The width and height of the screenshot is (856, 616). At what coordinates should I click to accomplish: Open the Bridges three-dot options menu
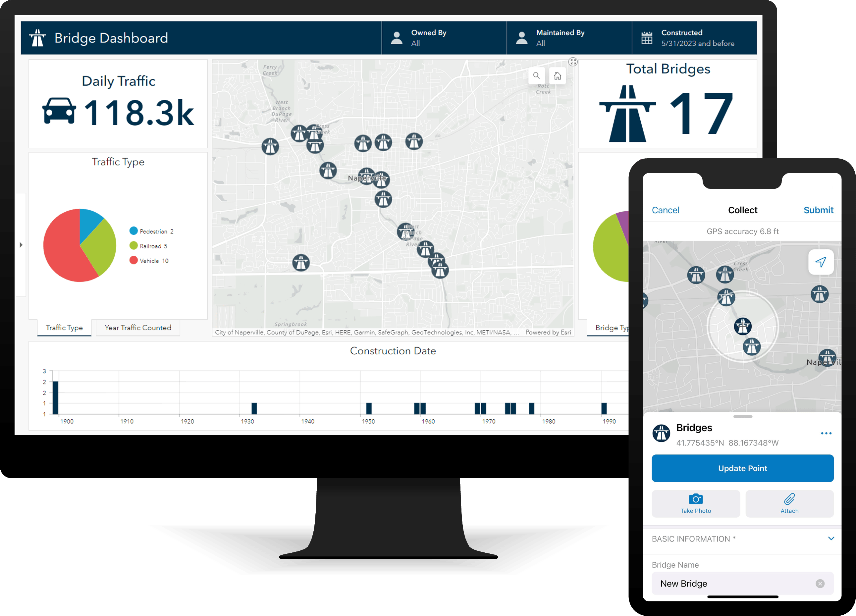(x=826, y=434)
